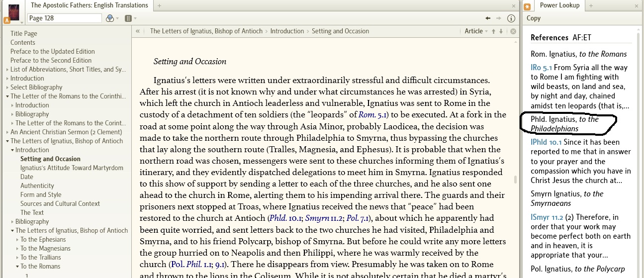Select To the Trallians entry
Viewport: 644px width, 278px height.
coord(41,258)
